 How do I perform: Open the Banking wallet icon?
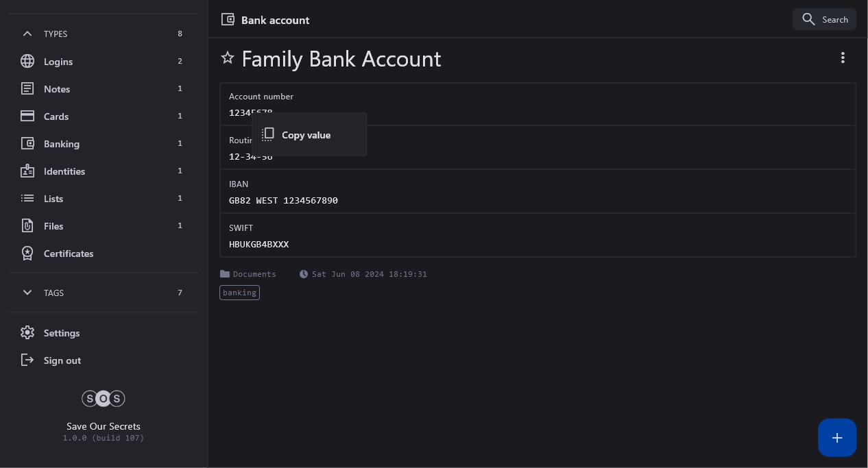tap(27, 144)
